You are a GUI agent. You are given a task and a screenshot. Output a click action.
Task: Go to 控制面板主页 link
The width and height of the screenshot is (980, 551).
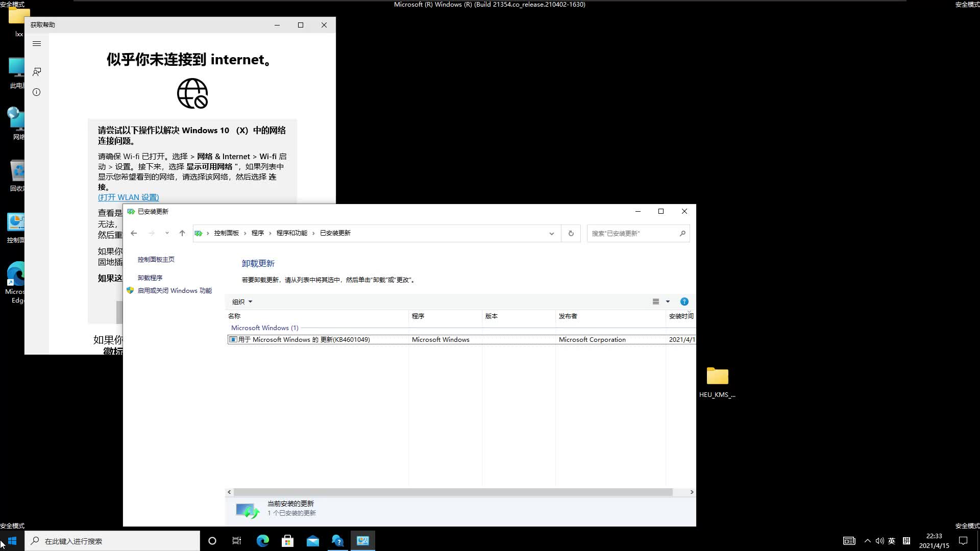tap(156, 260)
